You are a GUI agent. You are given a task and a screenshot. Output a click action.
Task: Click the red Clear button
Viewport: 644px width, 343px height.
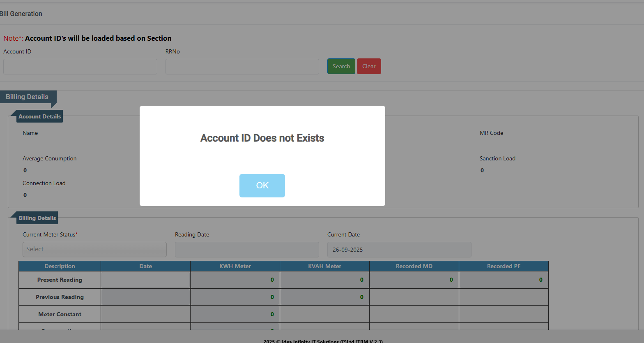(x=369, y=66)
